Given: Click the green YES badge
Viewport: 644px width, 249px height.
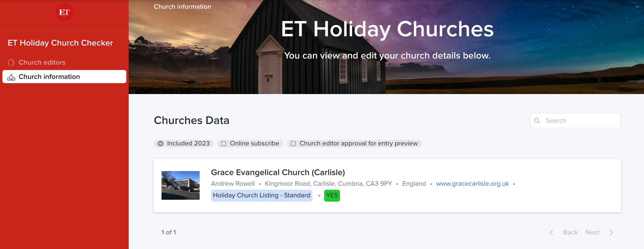Looking at the screenshot, I should tap(332, 196).
